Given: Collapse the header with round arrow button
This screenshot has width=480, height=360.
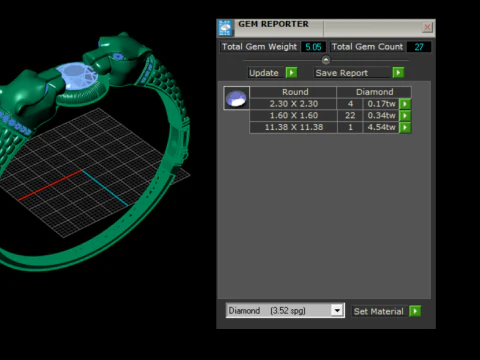Looking at the screenshot, I should [326, 60].
